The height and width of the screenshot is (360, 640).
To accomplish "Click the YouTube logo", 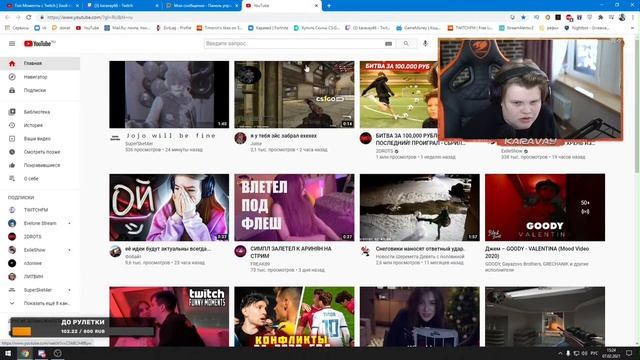I will pos(39,44).
